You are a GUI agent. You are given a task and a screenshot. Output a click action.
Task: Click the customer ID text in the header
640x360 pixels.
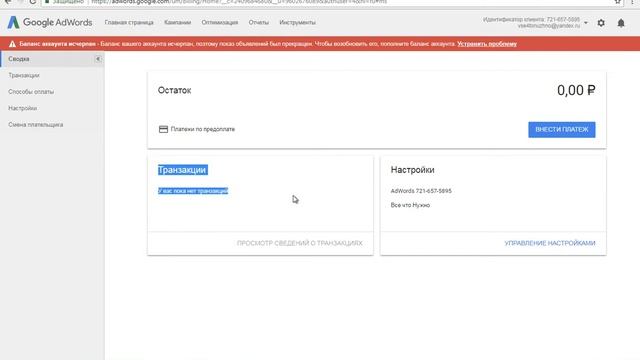[x=531, y=19]
